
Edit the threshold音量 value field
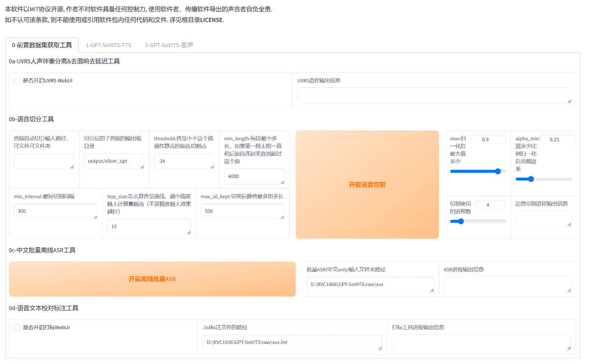[x=184, y=161]
